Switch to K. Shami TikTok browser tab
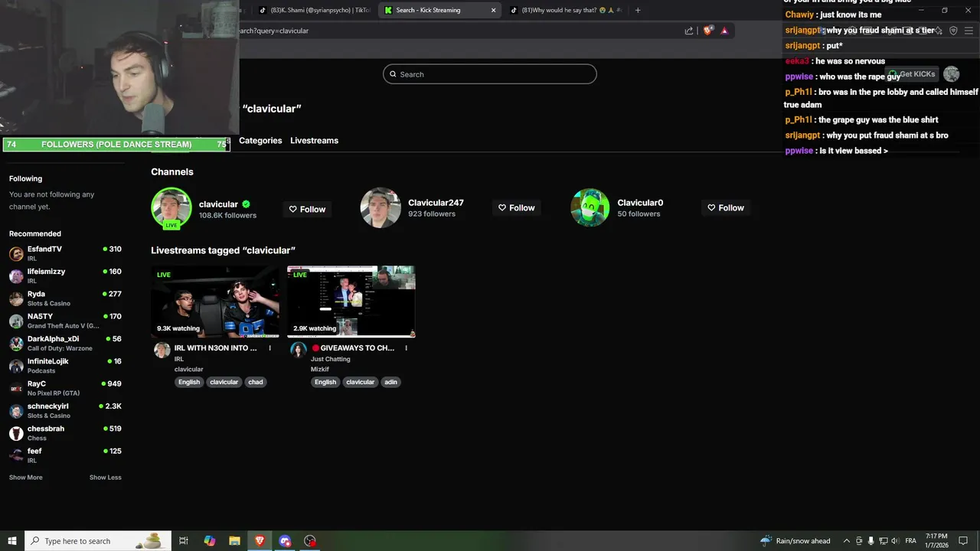 [x=314, y=10]
